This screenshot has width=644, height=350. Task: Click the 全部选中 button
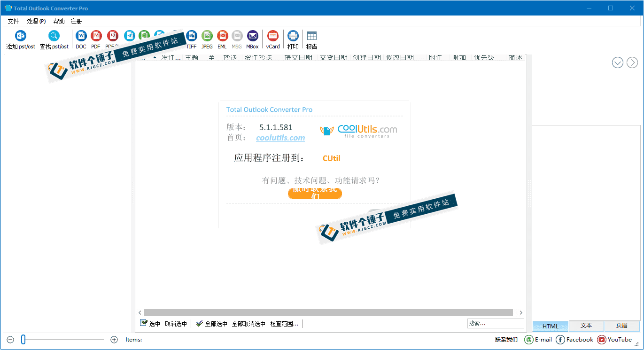(212, 324)
